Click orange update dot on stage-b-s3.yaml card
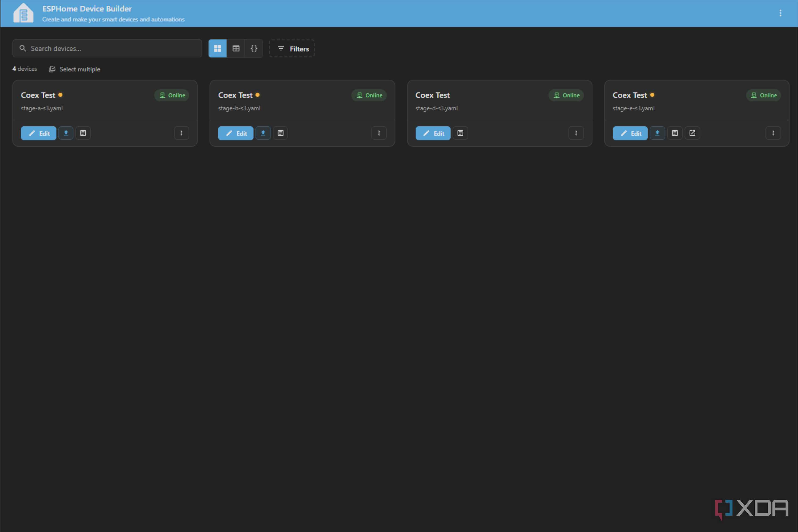 [x=257, y=95]
